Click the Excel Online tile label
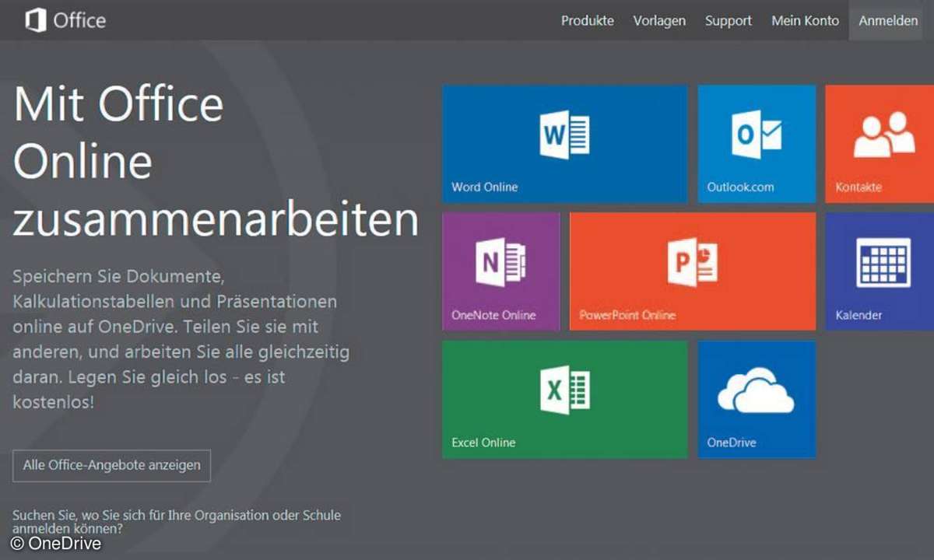 (483, 443)
